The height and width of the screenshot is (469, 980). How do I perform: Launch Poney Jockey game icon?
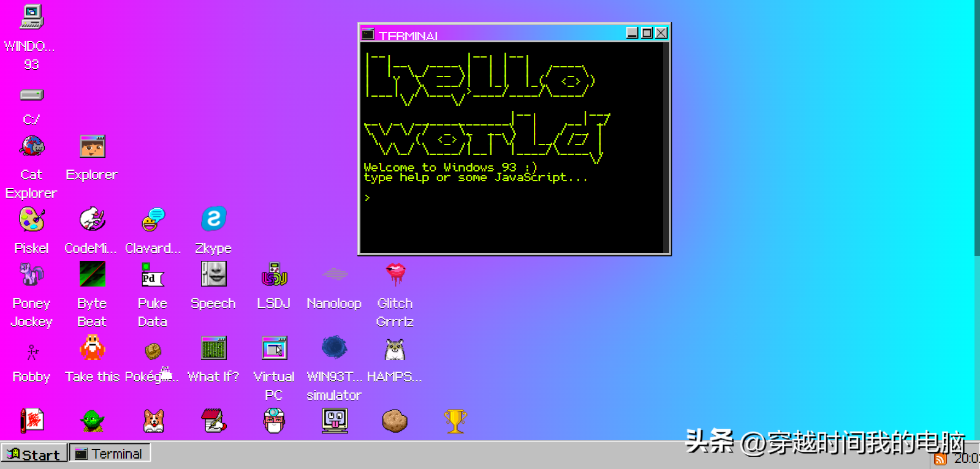[x=31, y=274]
